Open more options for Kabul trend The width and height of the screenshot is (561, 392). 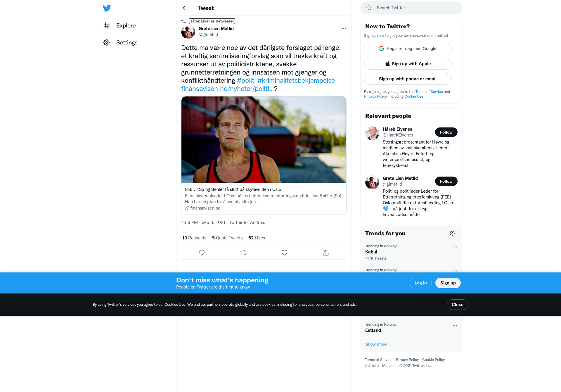[455, 247]
